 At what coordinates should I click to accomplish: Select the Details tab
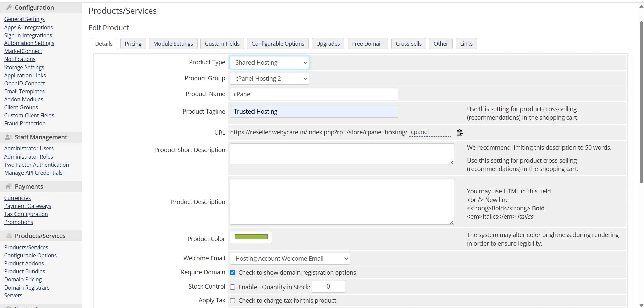pyautogui.click(x=104, y=44)
